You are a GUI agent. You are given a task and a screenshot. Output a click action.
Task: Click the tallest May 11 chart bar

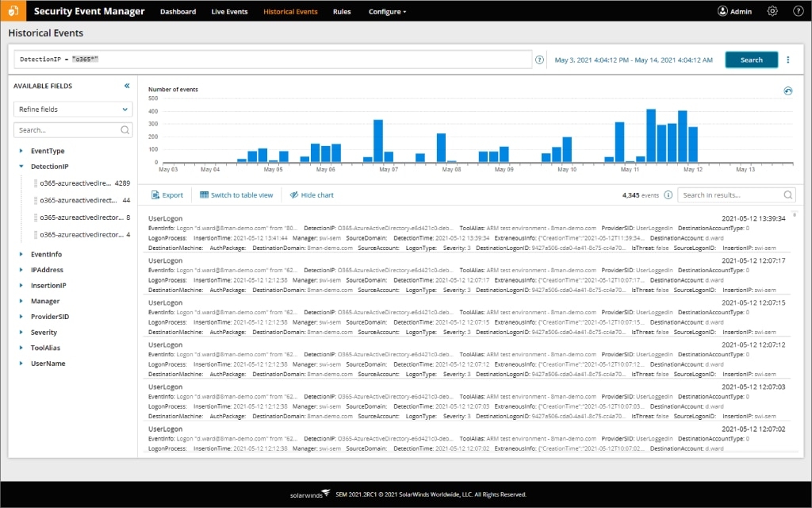651,136
